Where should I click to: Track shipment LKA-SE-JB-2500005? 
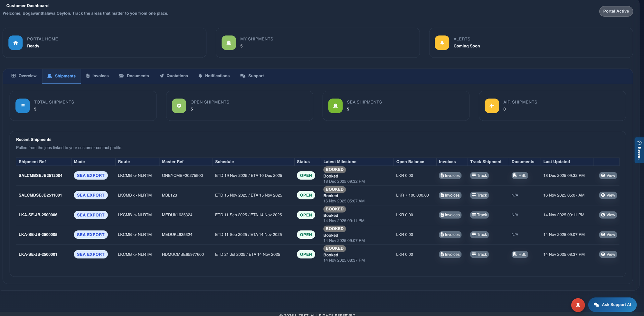479,235
